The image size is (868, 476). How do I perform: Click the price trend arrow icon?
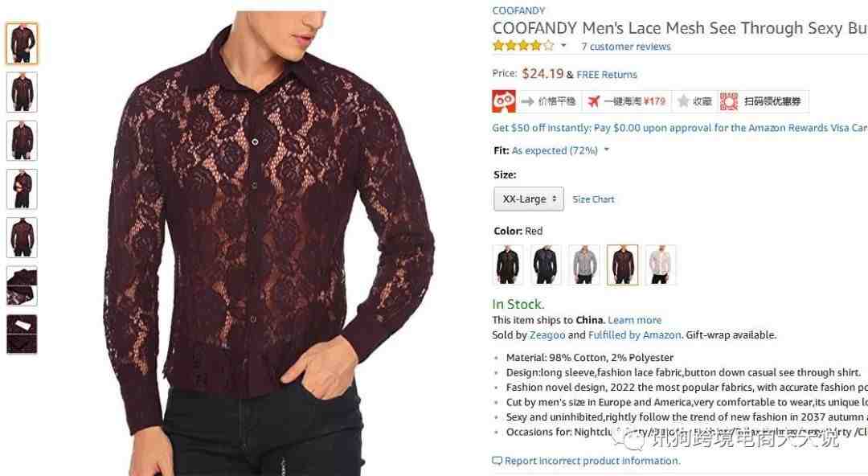tap(527, 101)
